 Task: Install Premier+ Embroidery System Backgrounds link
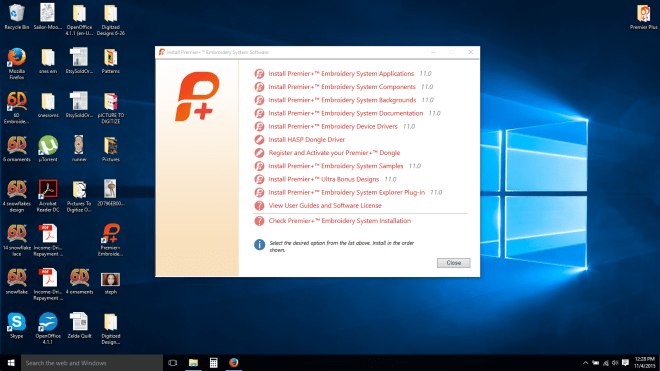(x=342, y=100)
